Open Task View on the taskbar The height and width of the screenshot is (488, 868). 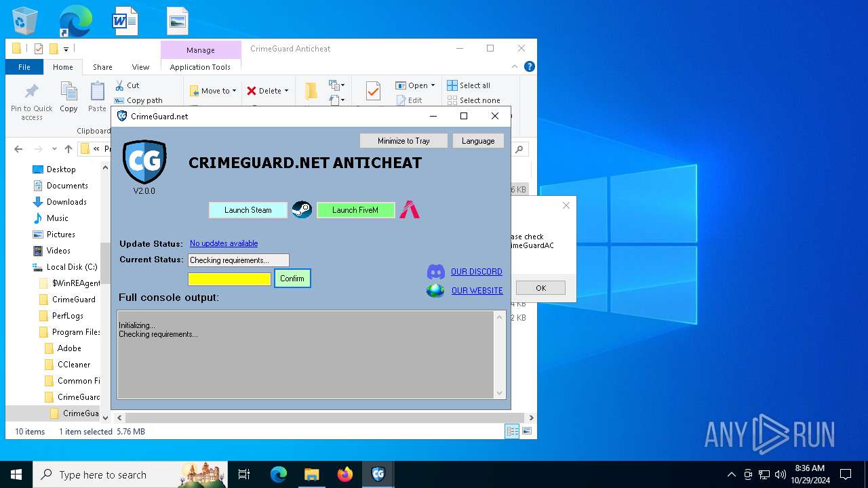(244, 474)
